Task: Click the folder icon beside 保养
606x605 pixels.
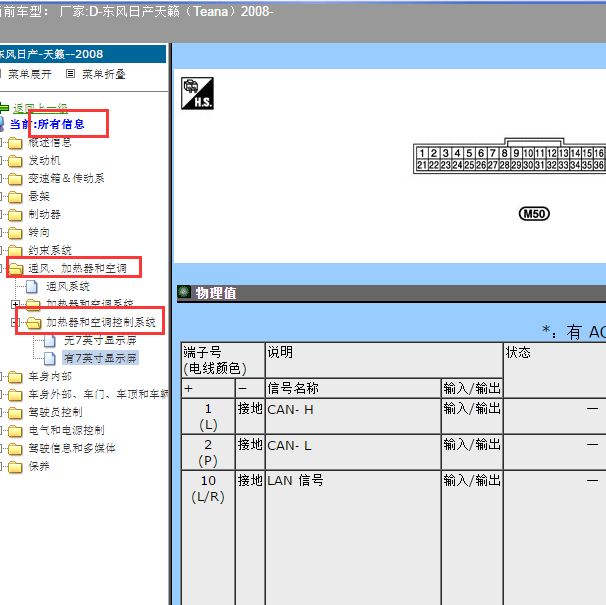Action: pyautogui.click(x=15, y=467)
